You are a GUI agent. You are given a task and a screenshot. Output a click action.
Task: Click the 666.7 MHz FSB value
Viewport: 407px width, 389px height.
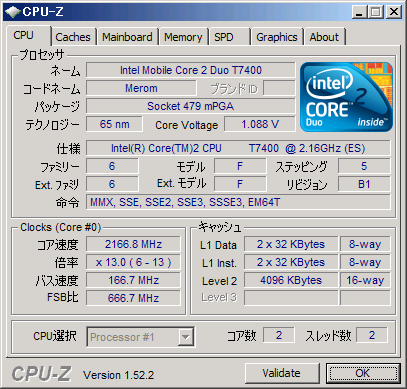click(x=133, y=298)
